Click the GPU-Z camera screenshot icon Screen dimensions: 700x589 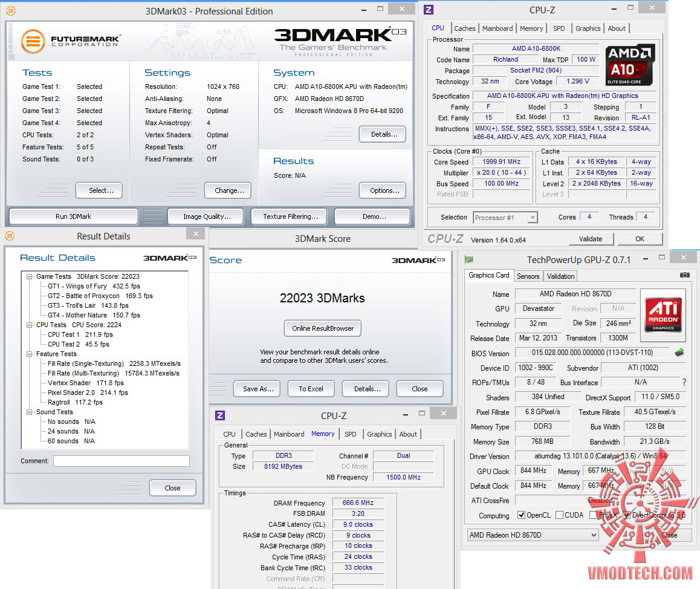point(684,275)
